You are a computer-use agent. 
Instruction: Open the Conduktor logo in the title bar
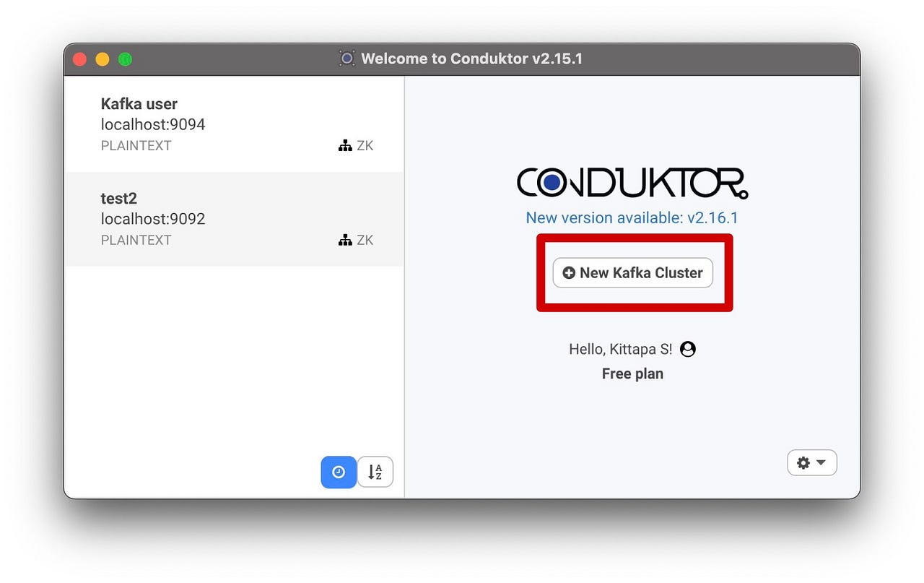pos(346,59)
